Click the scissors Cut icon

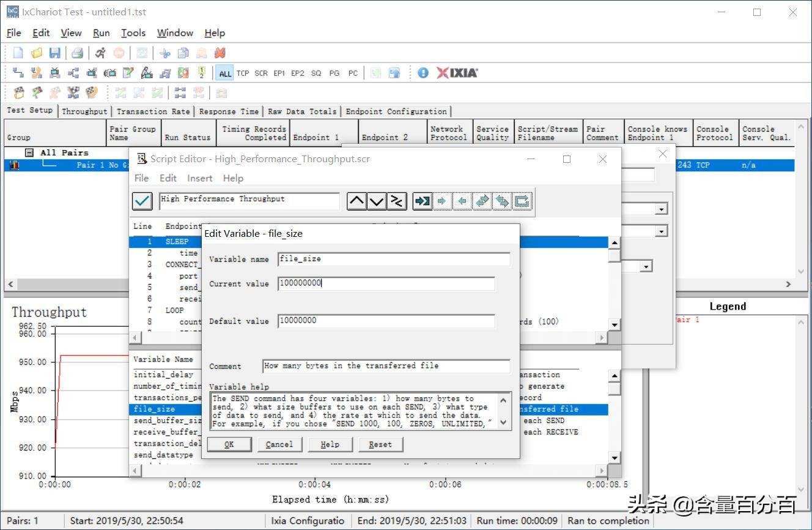click(x=165, y=53)
